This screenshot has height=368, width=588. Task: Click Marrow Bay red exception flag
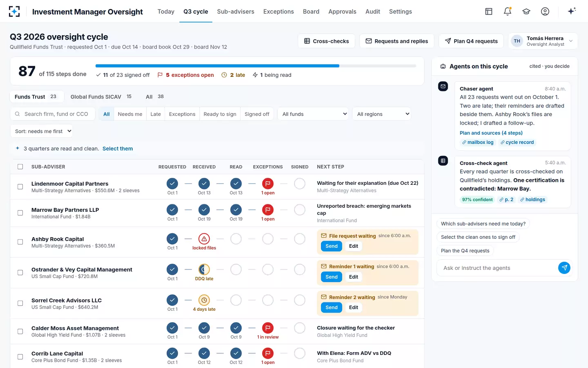tap(268, 210)
